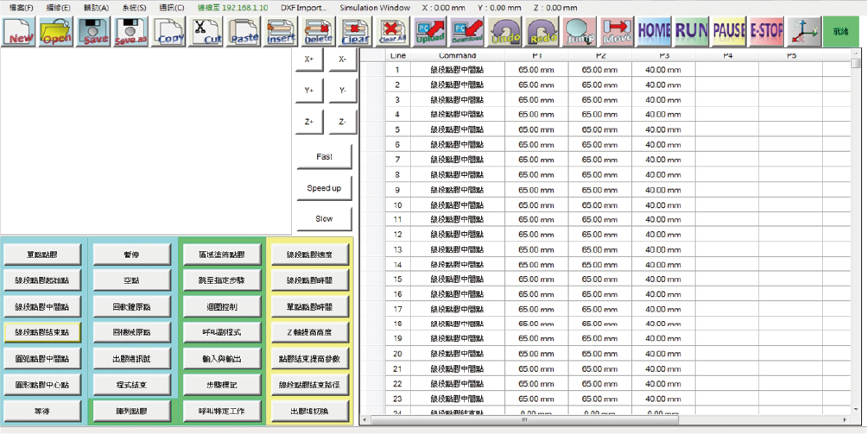Click the Y+ jog button
868x434 pixels.
309,91
